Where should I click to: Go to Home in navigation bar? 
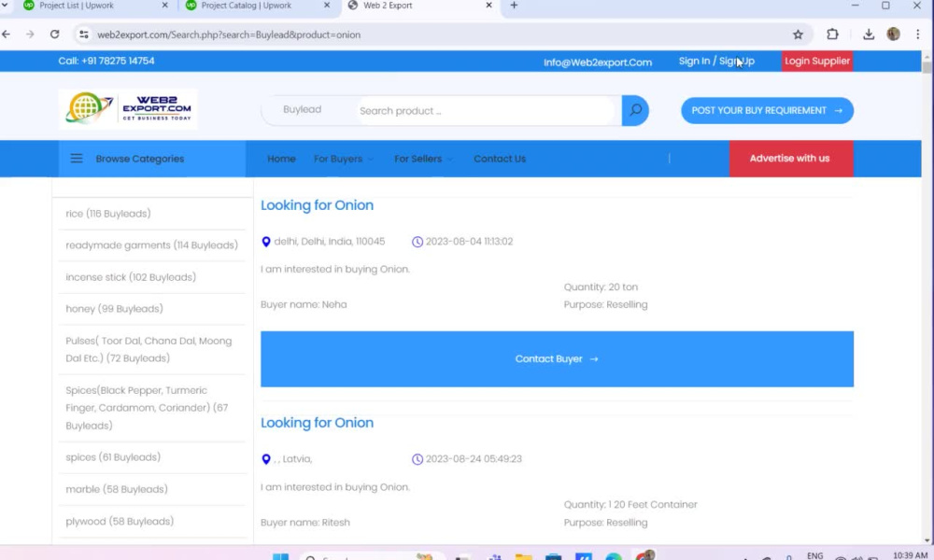click(281, 159)
